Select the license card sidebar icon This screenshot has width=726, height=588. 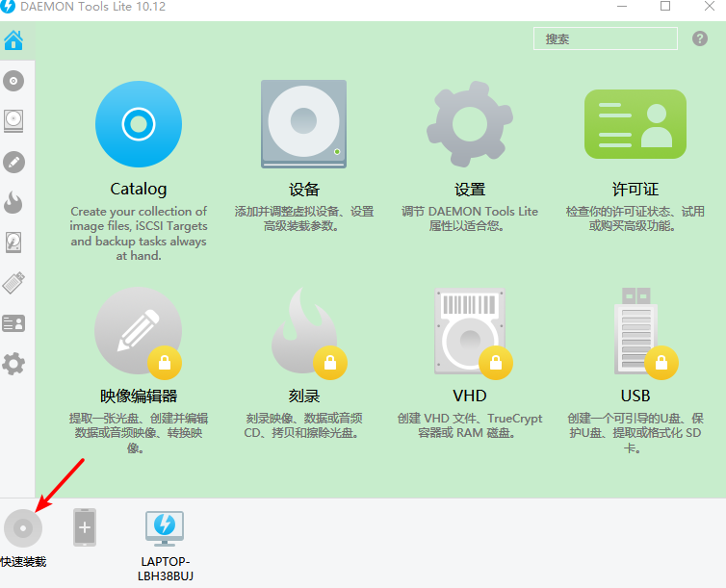point(13,323)
